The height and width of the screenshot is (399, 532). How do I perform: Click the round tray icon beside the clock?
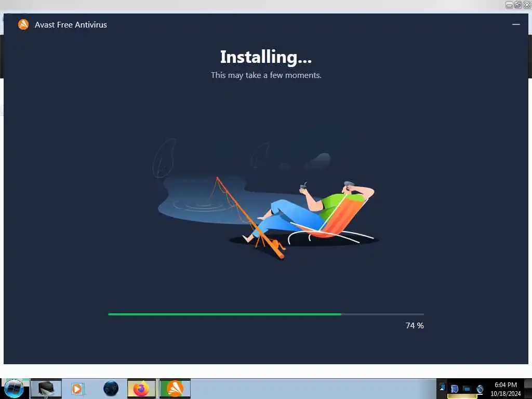[x=480, y=389]
